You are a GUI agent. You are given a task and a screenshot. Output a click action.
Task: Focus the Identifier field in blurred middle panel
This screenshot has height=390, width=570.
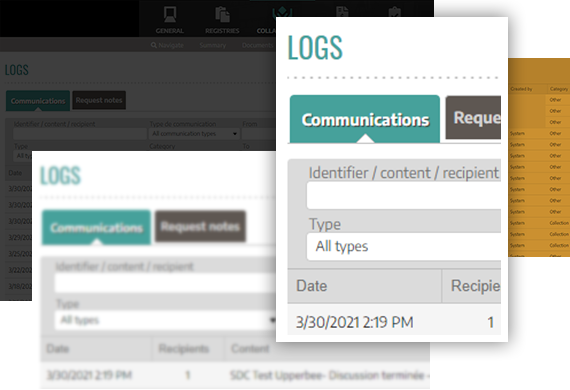coord(165,283)
